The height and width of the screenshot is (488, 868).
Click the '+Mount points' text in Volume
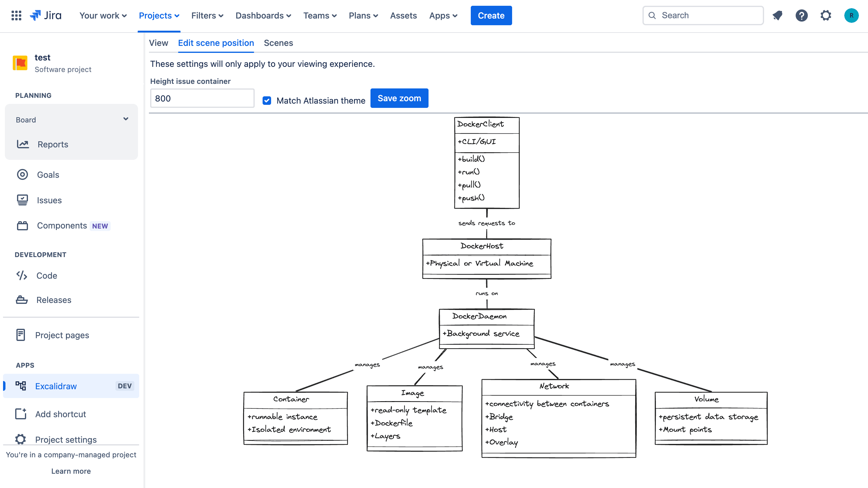(x=685, y=430)
